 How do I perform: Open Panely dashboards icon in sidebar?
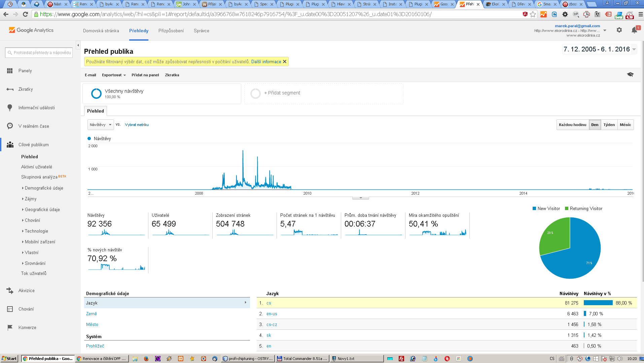pos(10,71)
